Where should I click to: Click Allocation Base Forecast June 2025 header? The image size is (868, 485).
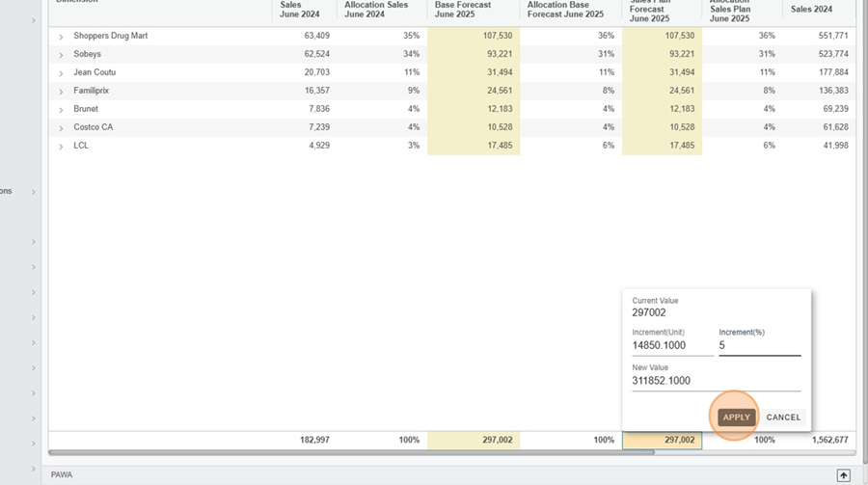565,10
